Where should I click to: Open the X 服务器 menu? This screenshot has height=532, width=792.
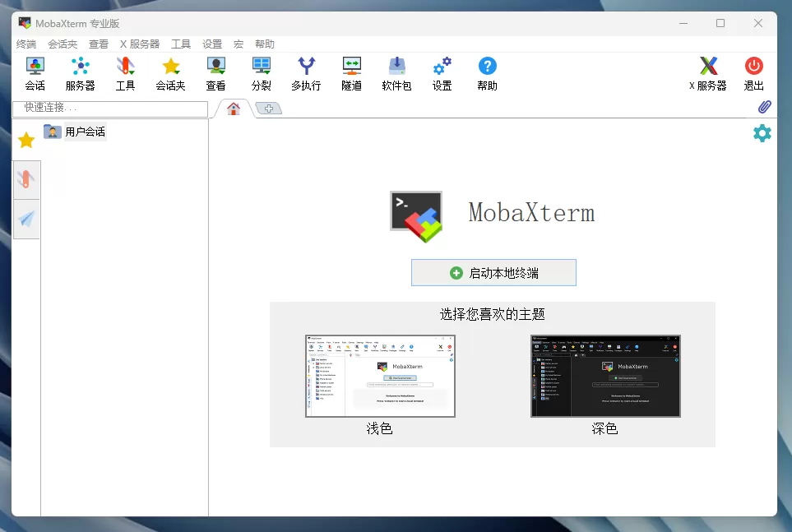coord(140,44)
